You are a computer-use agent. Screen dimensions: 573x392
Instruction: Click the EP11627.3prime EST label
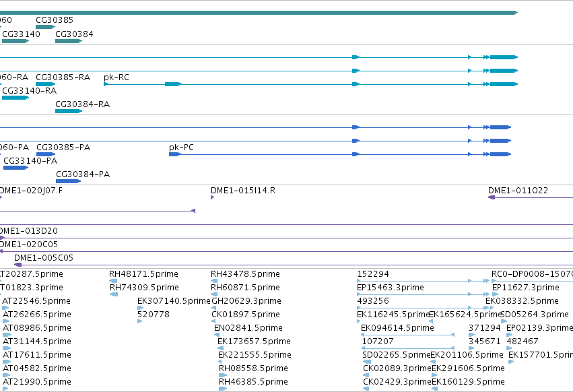(x=526, y=288)
